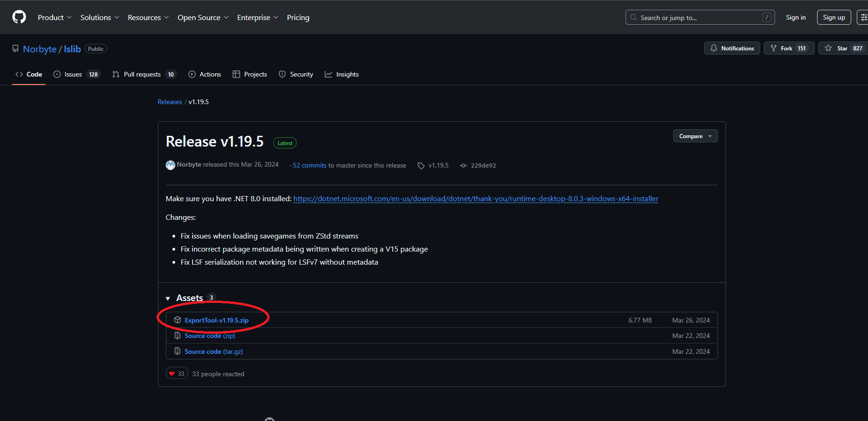868x421 pixels.
Task: Open the Projects tab
Action: coord(250,74)
